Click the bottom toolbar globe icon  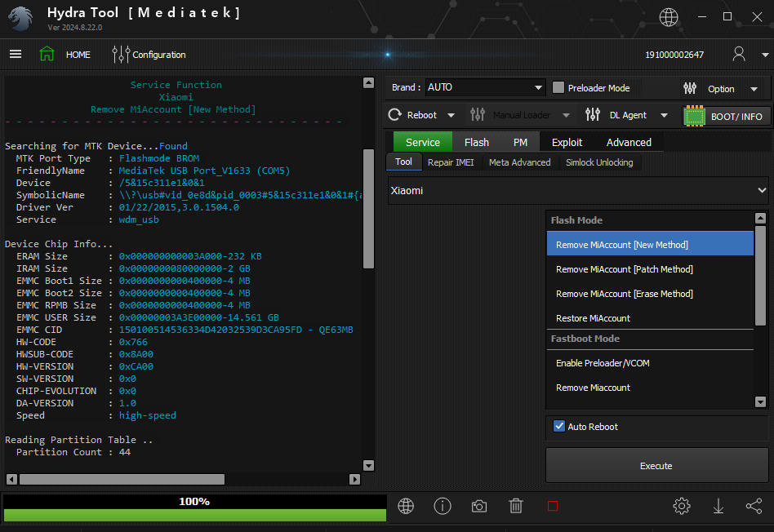point(406,506)
